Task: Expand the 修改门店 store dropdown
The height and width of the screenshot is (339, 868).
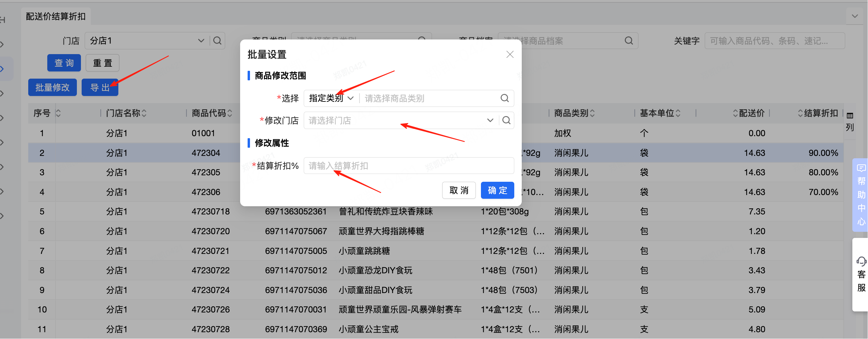Action: pos(490,120)
